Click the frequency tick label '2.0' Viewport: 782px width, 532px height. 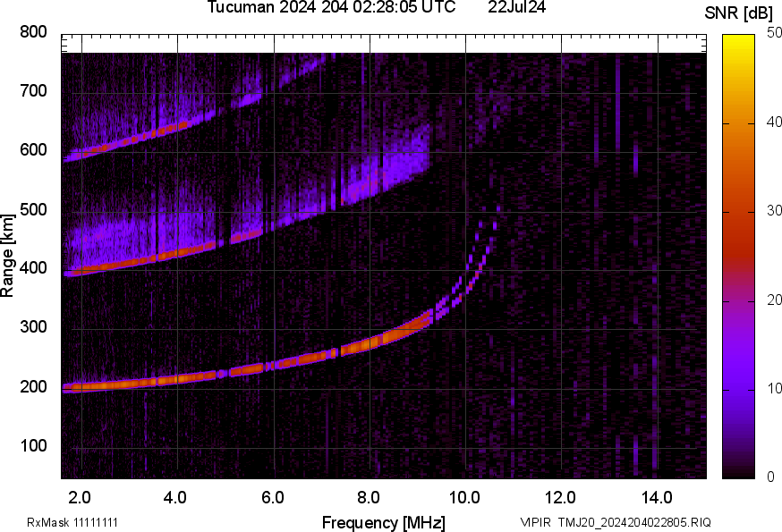[80, 498]
